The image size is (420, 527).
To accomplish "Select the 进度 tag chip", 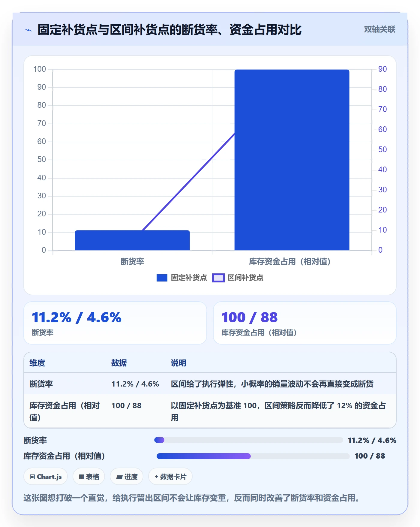I will pyautogui.click(x=127, y=477).
